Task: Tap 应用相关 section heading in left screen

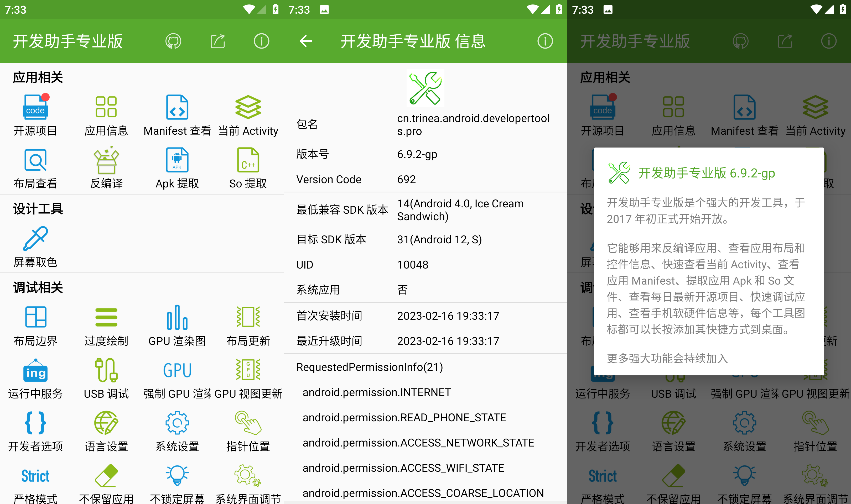Action: (x=38, y=77)
